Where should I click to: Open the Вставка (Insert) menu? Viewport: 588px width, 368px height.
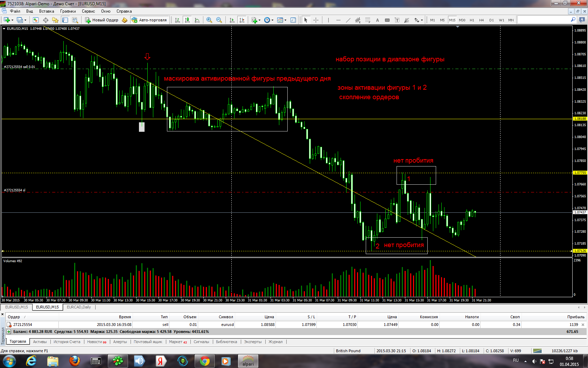click(x=47, y=11)
